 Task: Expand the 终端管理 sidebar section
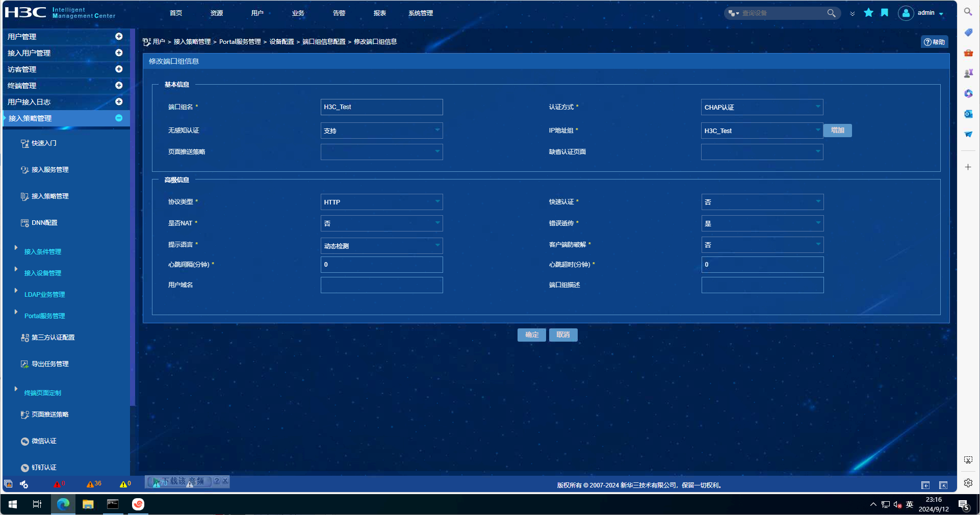click(x=119, y=86)
